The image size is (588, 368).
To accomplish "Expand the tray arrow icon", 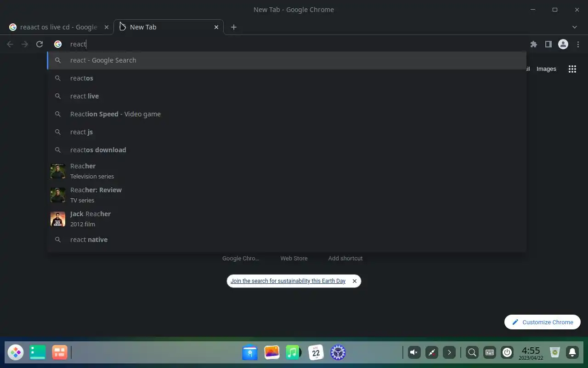I will point(449,353).
